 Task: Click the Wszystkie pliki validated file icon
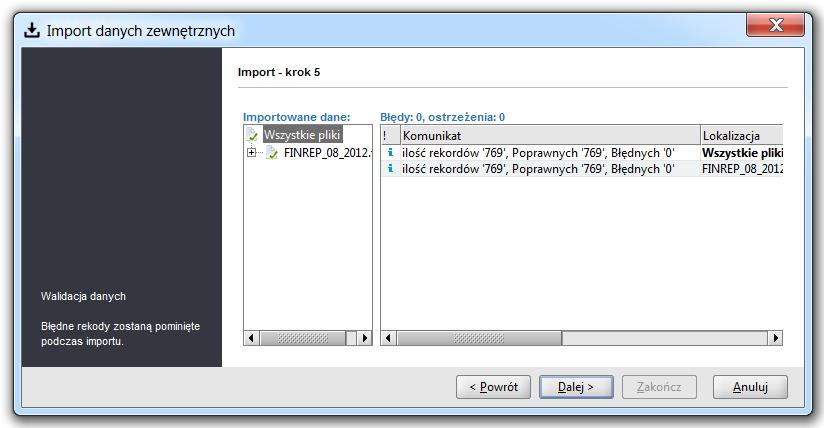click(252, 135)
